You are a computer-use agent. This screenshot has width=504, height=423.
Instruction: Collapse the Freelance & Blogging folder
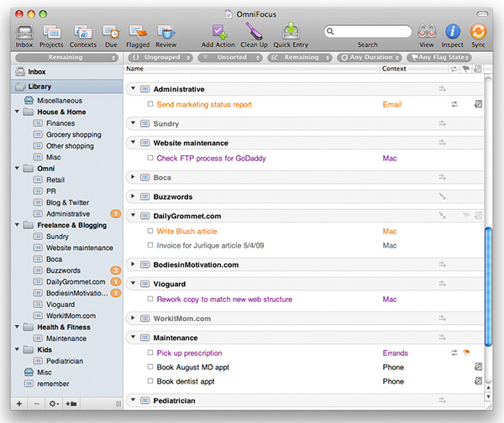[x=17, y=225]
